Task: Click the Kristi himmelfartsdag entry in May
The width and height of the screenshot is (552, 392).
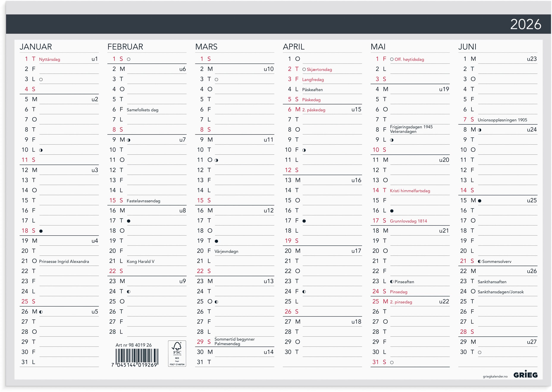Action: (x=410, y=191)
